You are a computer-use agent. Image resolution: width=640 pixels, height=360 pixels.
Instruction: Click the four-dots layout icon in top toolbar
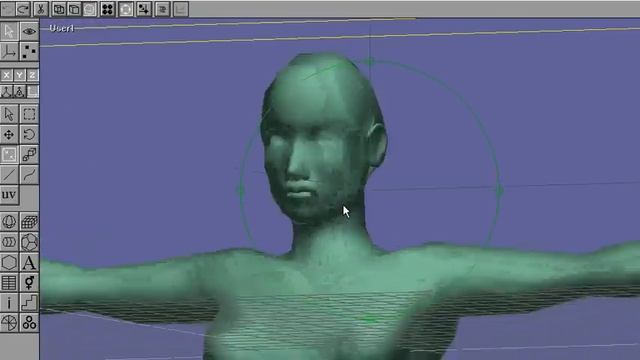pos(107,9)
